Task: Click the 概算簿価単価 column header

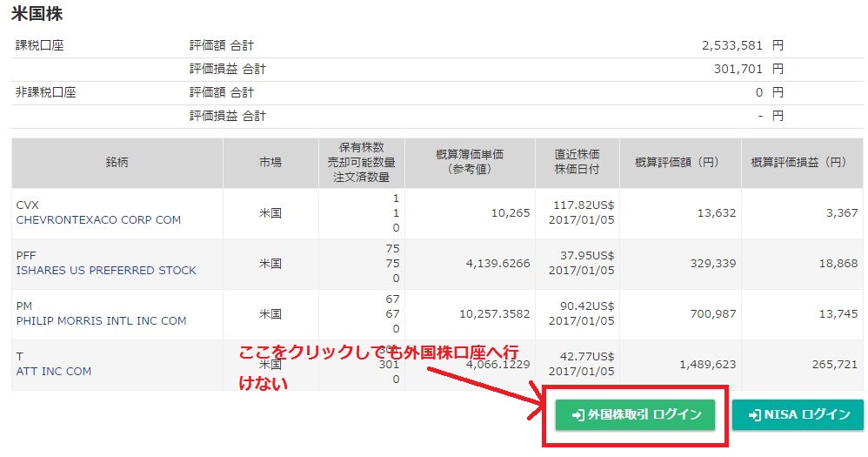Action: point(470,162)
